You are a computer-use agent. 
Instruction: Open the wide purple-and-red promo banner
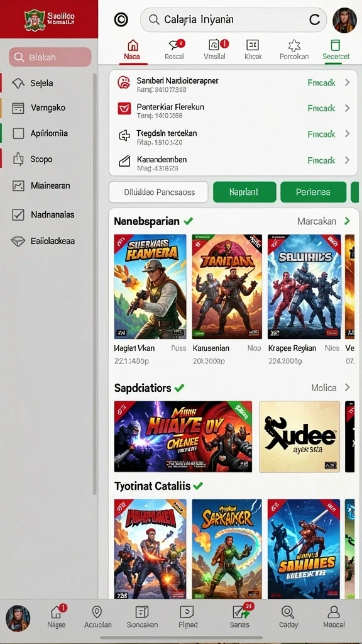point(183,436)
